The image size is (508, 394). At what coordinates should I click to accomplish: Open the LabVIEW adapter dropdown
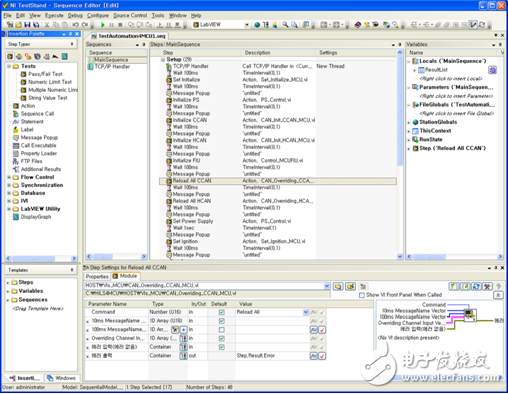(x=247, y=25)
